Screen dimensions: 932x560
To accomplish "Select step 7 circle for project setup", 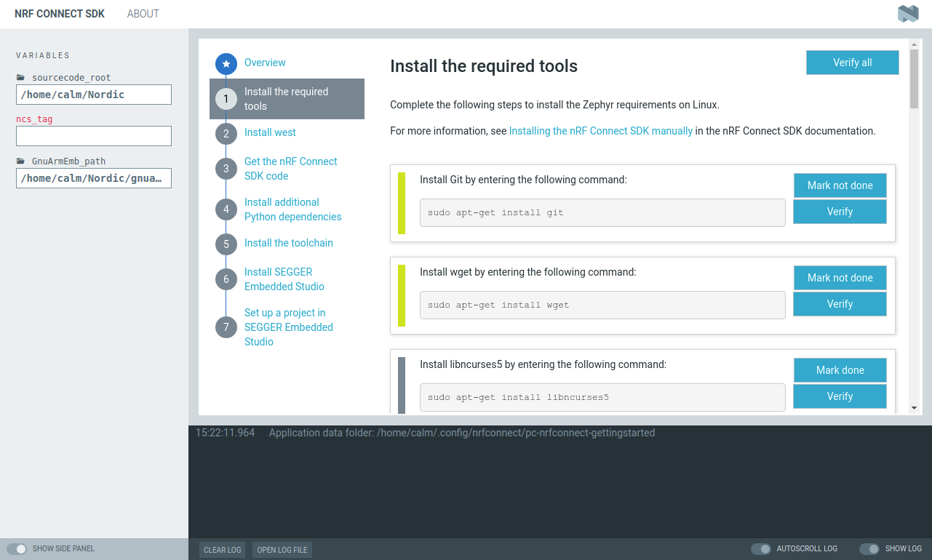I will click(226, 327).
